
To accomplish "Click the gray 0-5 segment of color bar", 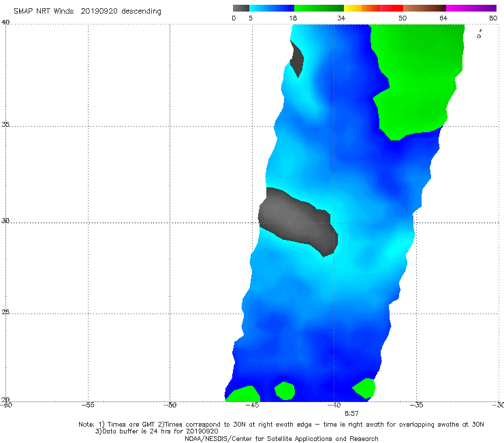I will click(240, 8).
